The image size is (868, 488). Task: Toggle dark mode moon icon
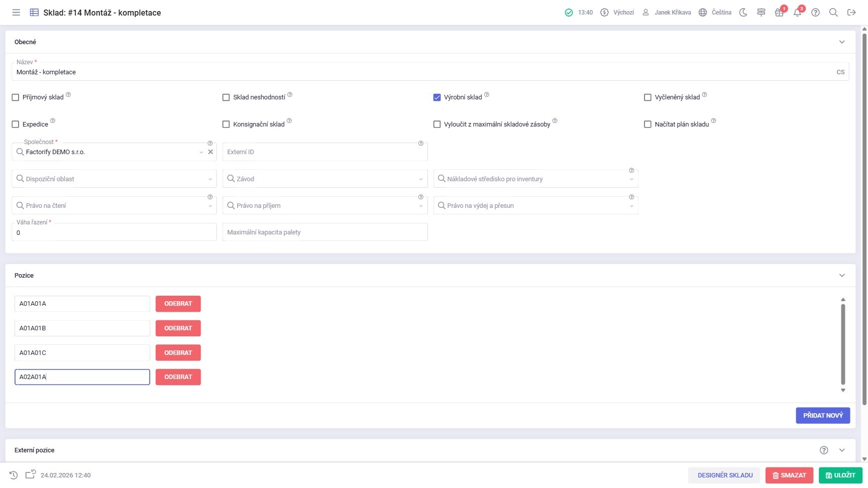click(x=743, y=13)
